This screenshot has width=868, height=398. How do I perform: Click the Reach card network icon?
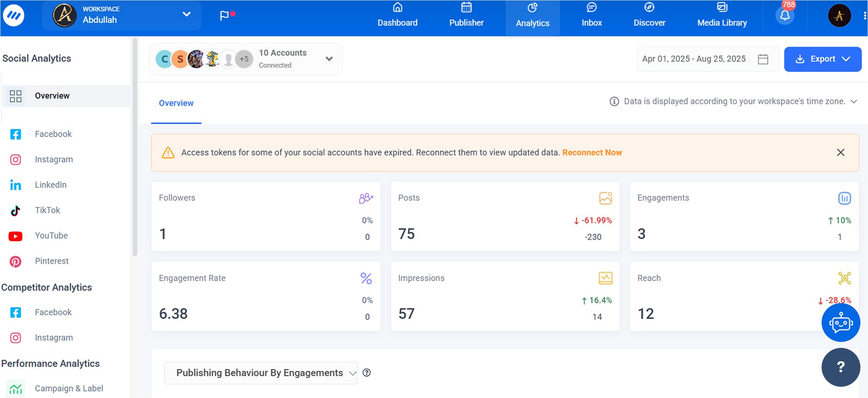click(x=844, y=278)
